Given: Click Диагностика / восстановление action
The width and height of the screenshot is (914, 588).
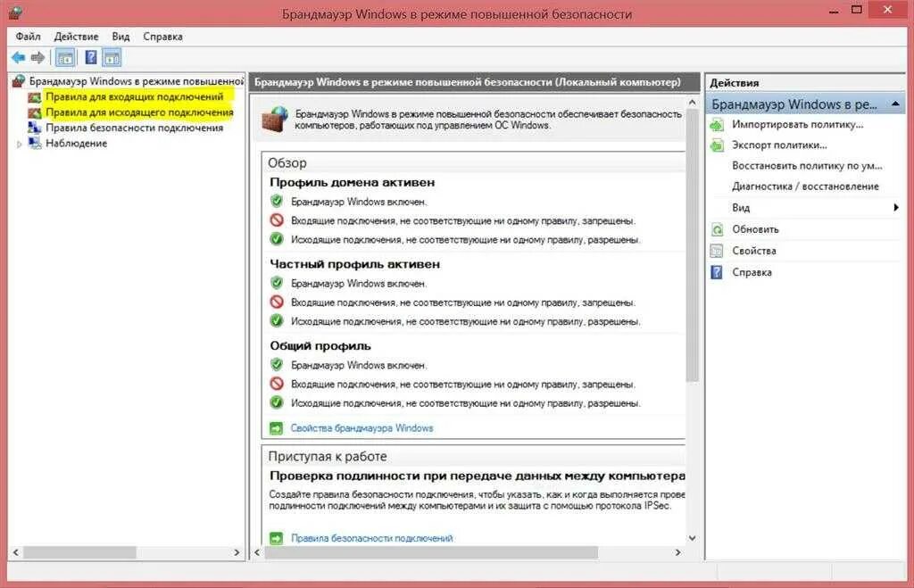Looking at the screenshot, I should click(806, 186).
